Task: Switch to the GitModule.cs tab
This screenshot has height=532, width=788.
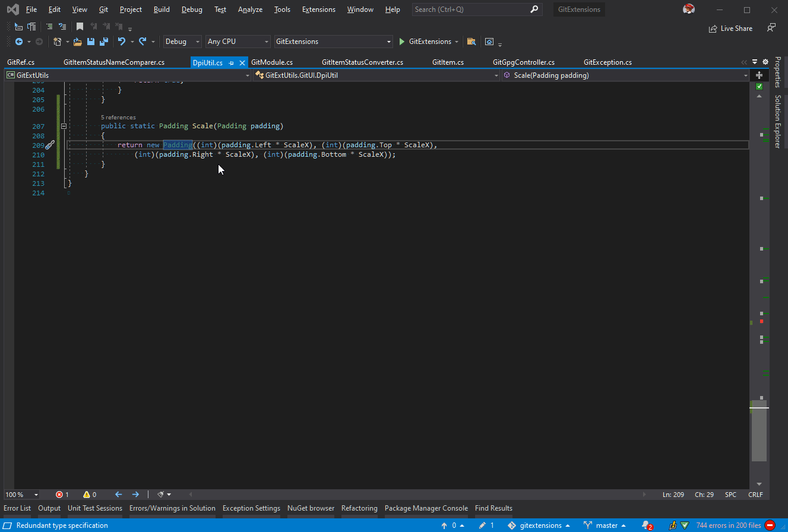Action: pyautogui.click(x=272, y=62)
